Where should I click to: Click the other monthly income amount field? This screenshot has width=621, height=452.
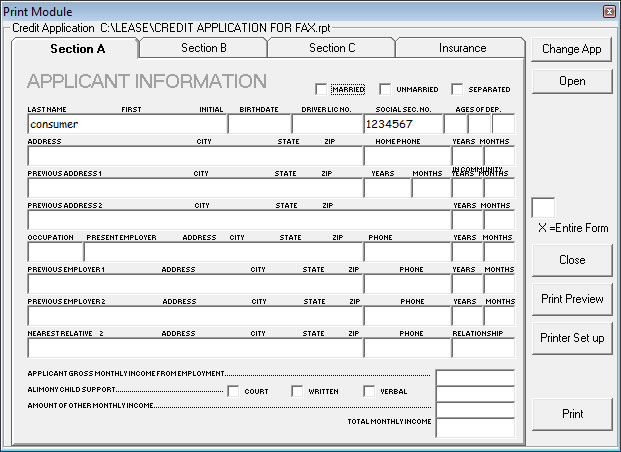coord(475,410)
